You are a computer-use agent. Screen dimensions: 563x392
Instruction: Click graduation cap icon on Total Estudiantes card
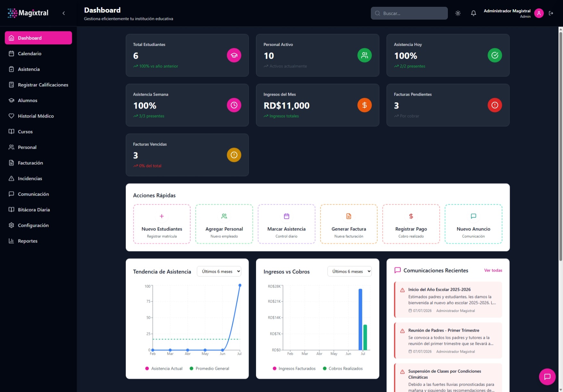234,55
